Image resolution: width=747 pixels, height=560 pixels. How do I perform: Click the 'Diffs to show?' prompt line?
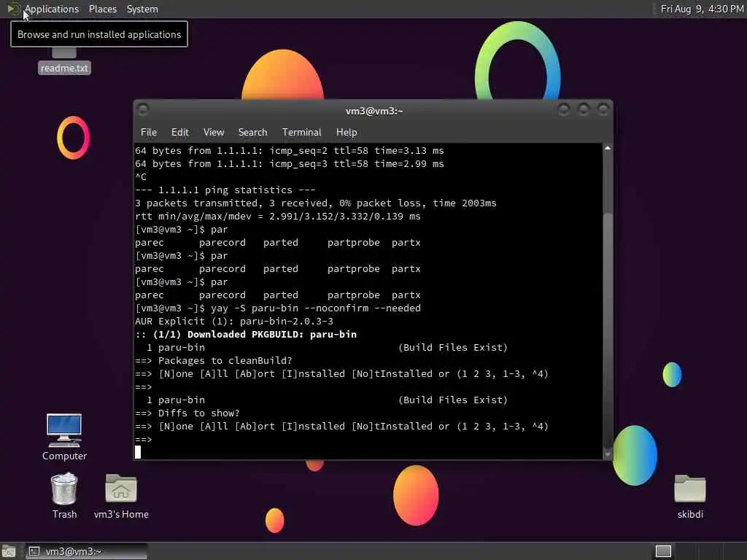point(187,413)
